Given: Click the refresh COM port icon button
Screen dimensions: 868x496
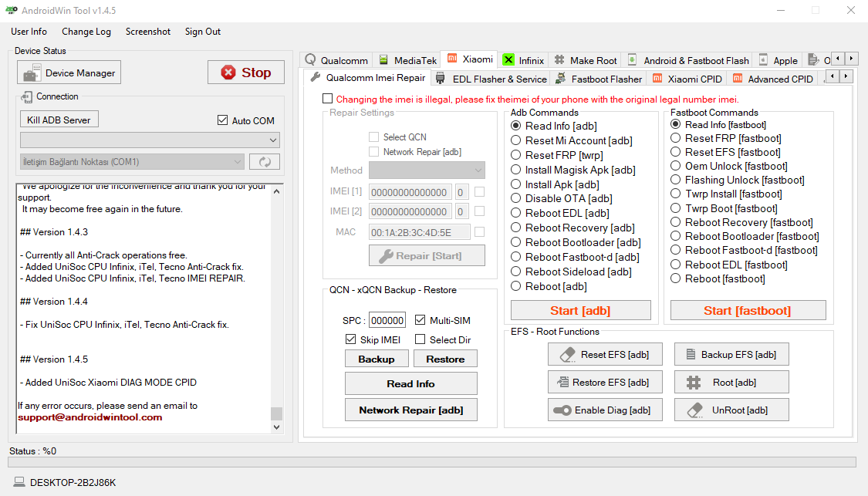Looking at the screenshot, I should [x=264, y=161].
